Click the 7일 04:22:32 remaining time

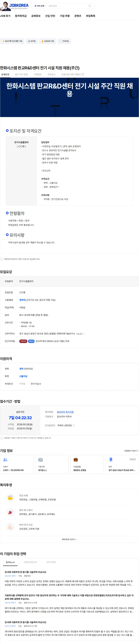coord(20,418)
